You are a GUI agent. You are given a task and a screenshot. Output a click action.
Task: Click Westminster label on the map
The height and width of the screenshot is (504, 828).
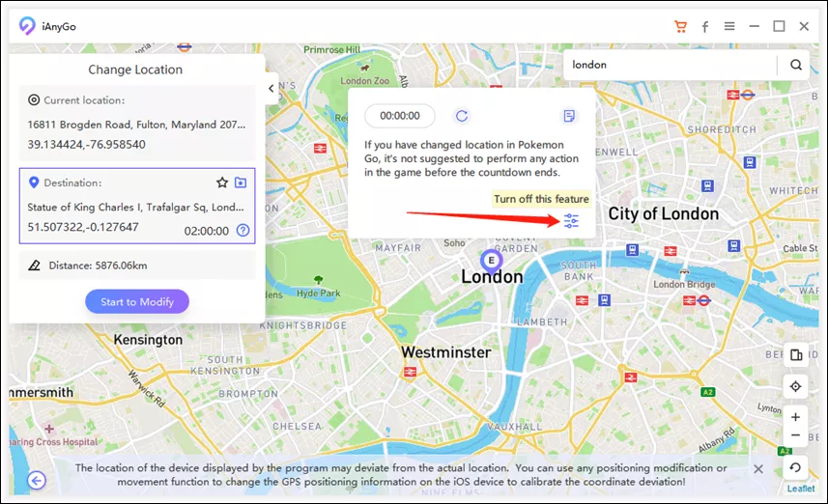coord(446,352)
